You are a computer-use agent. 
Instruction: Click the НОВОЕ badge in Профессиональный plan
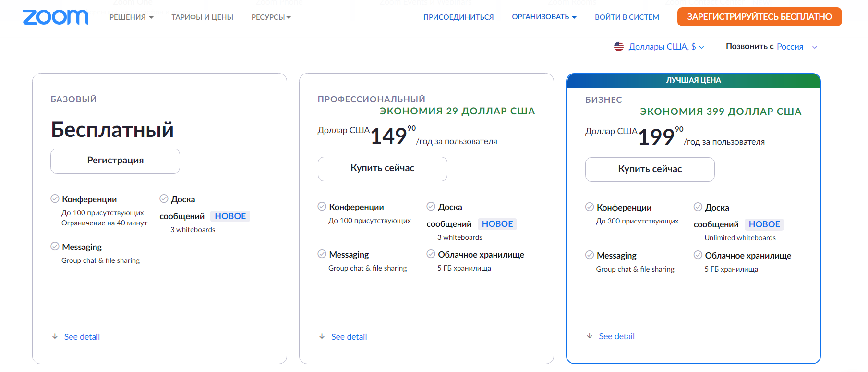(497, 224)
